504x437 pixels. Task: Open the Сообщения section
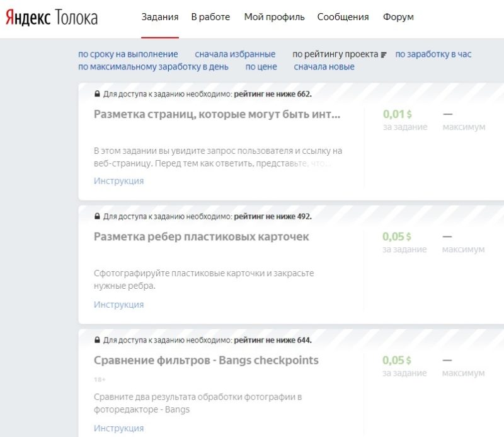pos(343,17)
